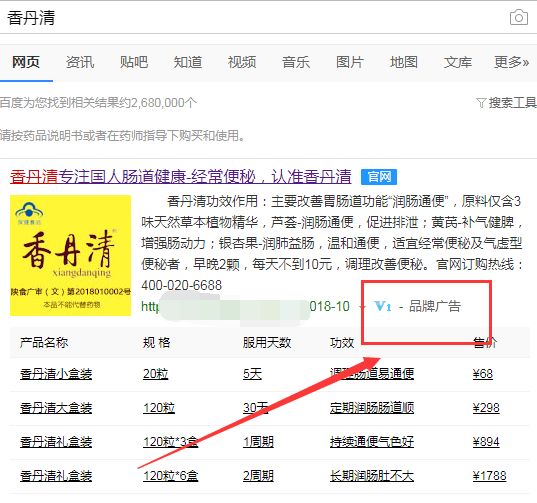Open 香丹清礼盒装 link in 120粒*6盒 row
537x503 pixels.
(56, 475)
